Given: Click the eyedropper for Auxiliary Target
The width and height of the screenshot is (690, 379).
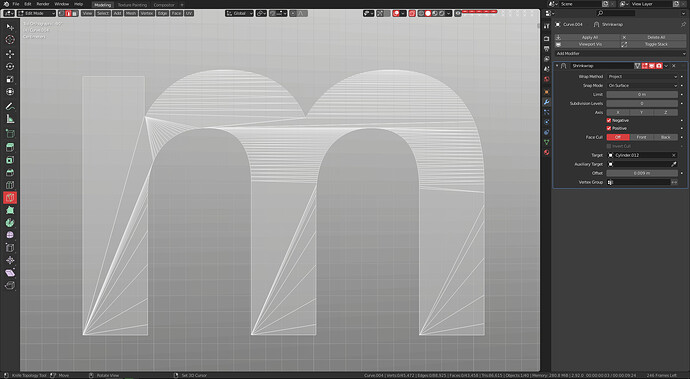Looking at the screenshot, I should [674, 164].
